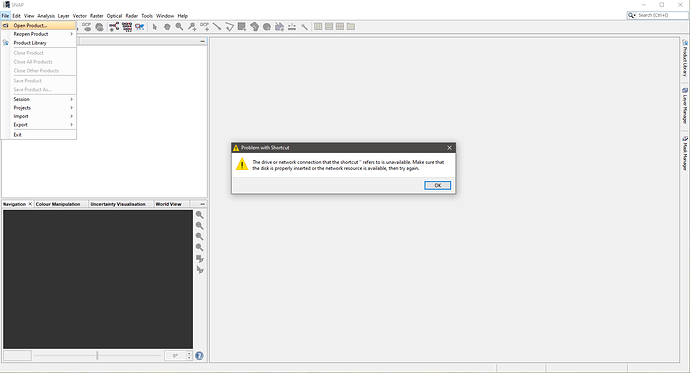Screen dimensions: 690x373
Task: Click the Navigation rotation slider handle
Action: pos(97,355)
